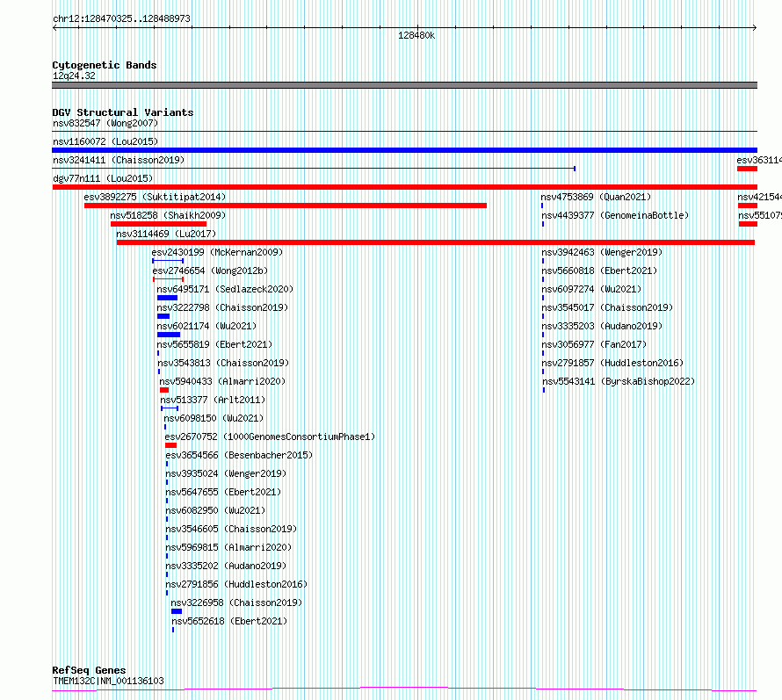Select the nsv1160072 (Lou2015) blue bar label
The width and height of the screenshot is (782, 700).
coord(105,141)
